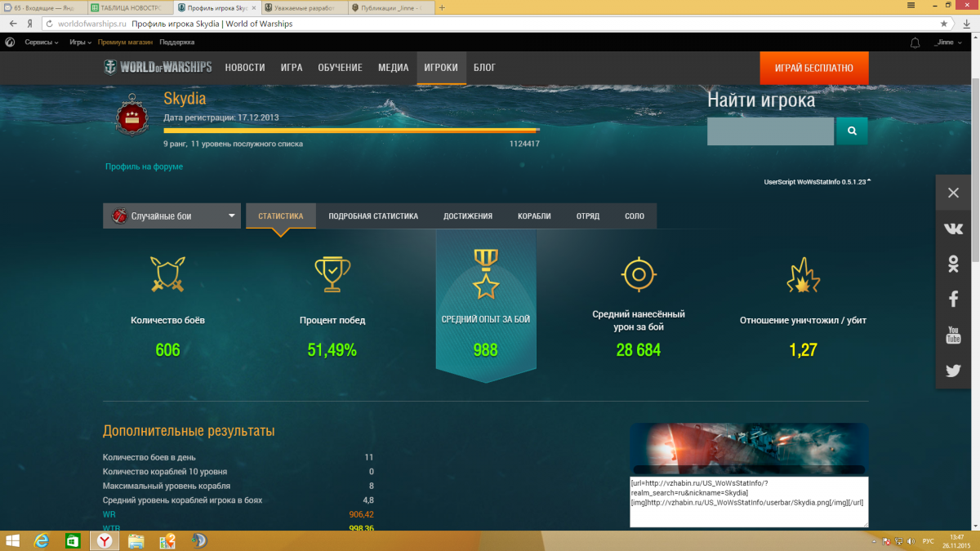Launch Internet Explorer from the taskbar
This screenshot has height=551, width=980.
[x=42, y=540]
